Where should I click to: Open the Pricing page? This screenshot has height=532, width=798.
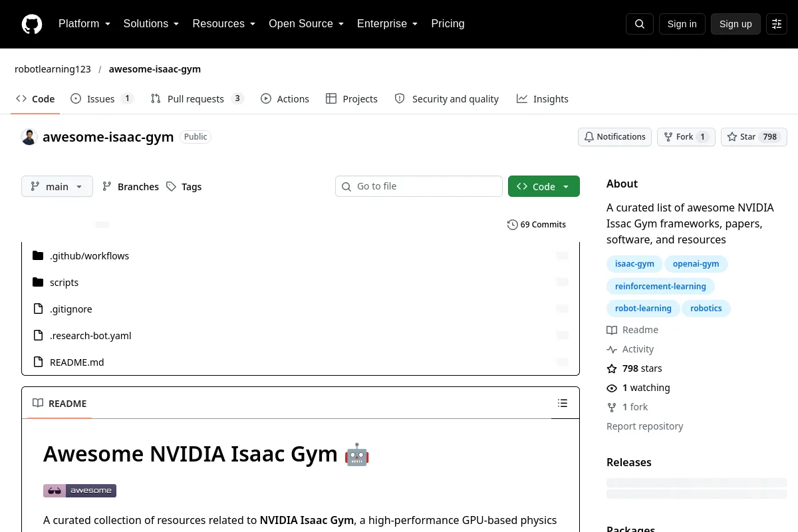448,24
